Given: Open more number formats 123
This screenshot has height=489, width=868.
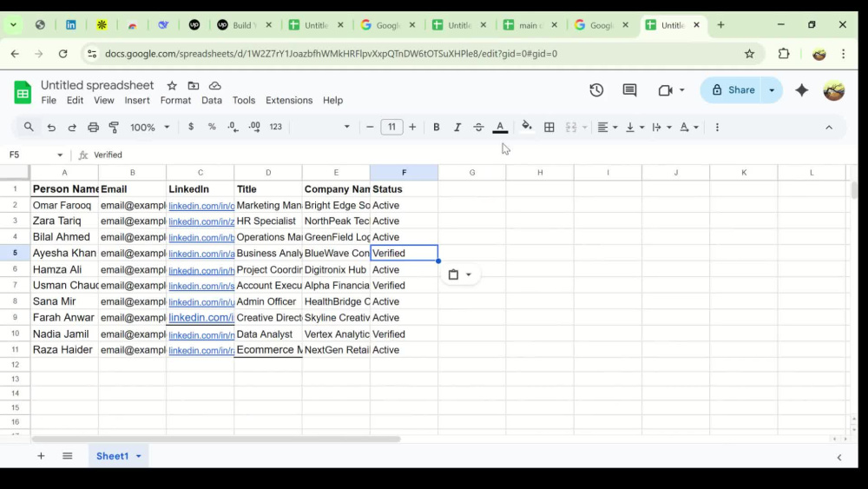Looking at the screenshot, I should coord(276,127).
